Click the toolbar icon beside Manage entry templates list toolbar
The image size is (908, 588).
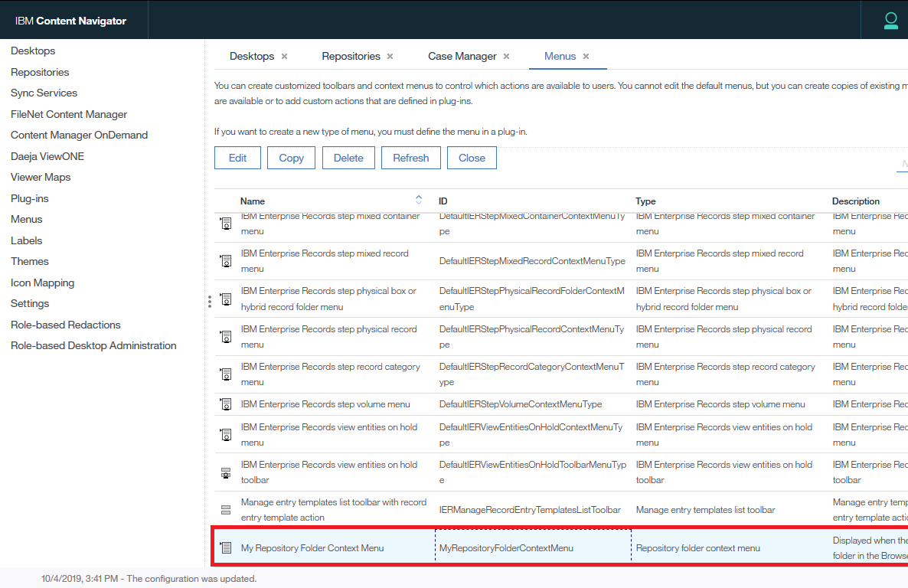point(226,508)
